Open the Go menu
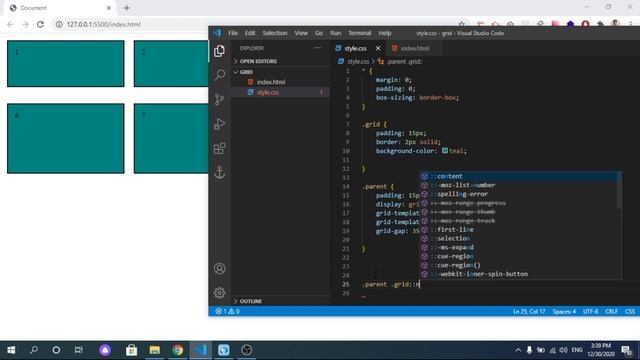The image size is (640, 360). click(319, 33)
